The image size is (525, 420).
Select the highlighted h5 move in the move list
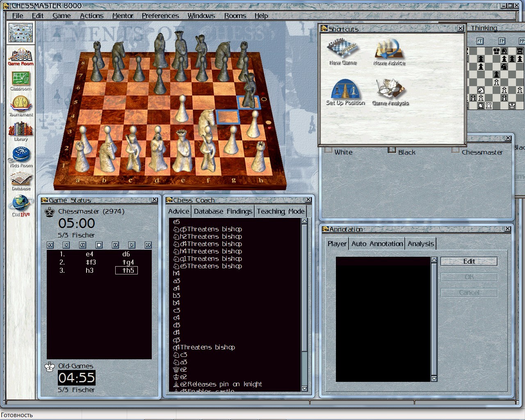coord(127,270)
